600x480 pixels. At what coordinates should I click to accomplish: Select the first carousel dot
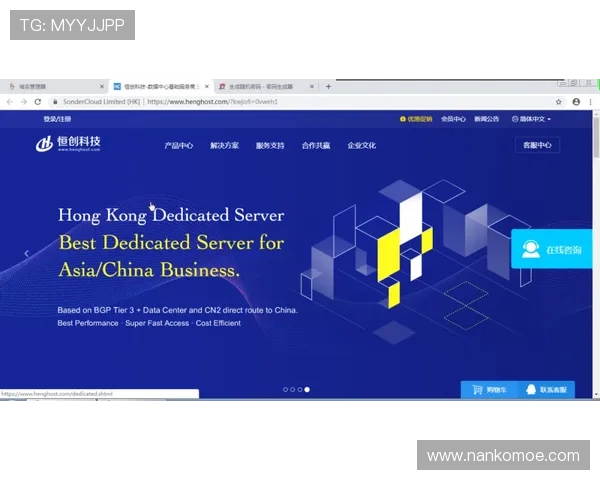(285, 390)
